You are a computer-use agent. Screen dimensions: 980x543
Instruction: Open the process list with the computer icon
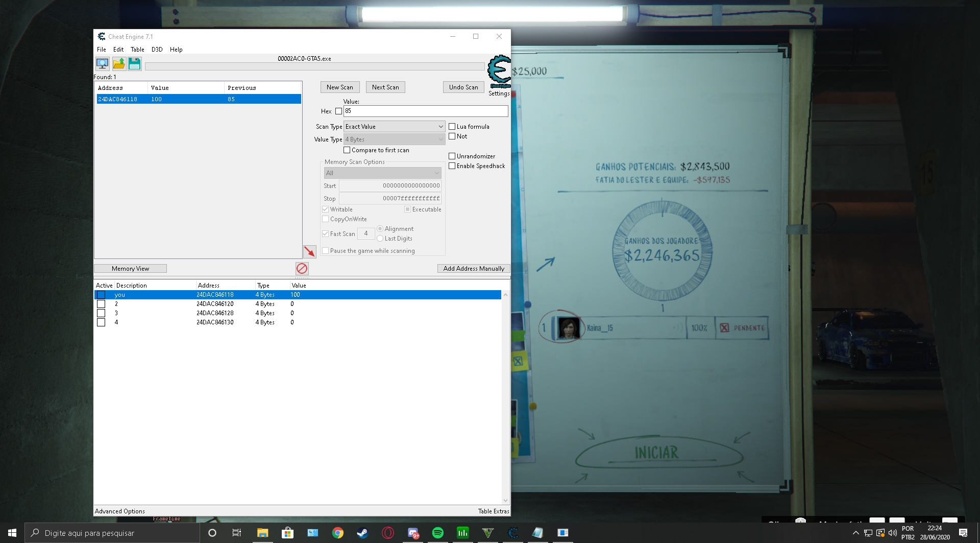(x=103, y=63)
